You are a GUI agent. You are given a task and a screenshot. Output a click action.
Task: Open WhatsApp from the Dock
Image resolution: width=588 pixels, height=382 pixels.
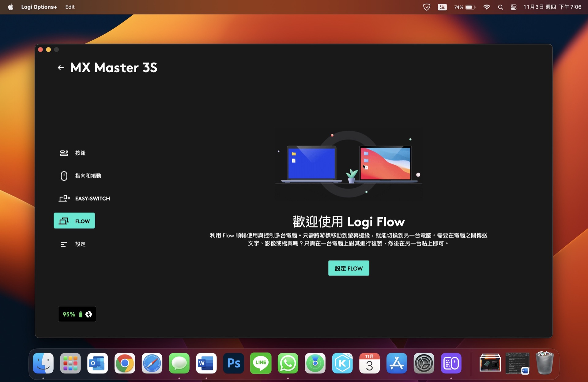[288, 363]
